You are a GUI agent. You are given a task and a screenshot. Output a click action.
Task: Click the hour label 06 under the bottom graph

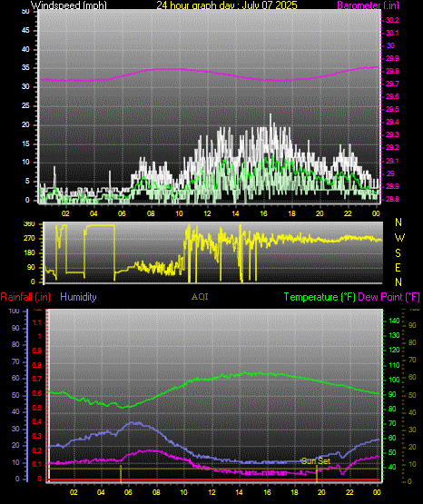tap(128, 492)
